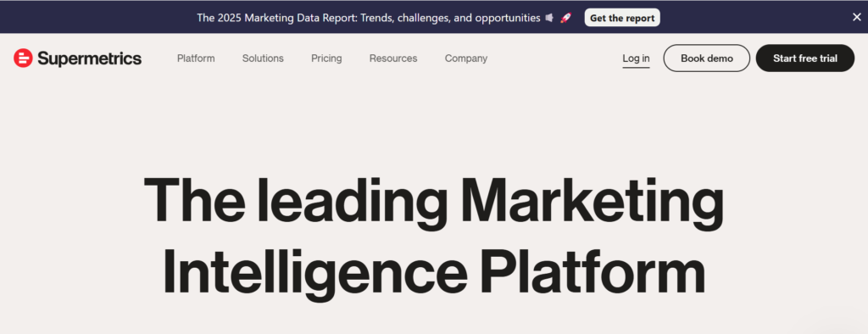This screenshot has width=868, height=334.
Task: Click the word "leading" in the headline
Action: pos(352,203)
